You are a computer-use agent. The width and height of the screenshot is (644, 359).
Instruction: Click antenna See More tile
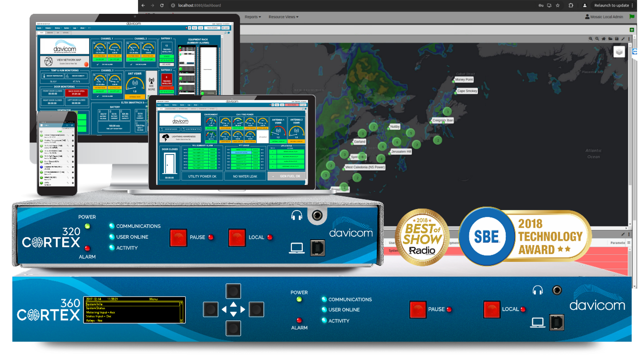[x=151, y=85]
